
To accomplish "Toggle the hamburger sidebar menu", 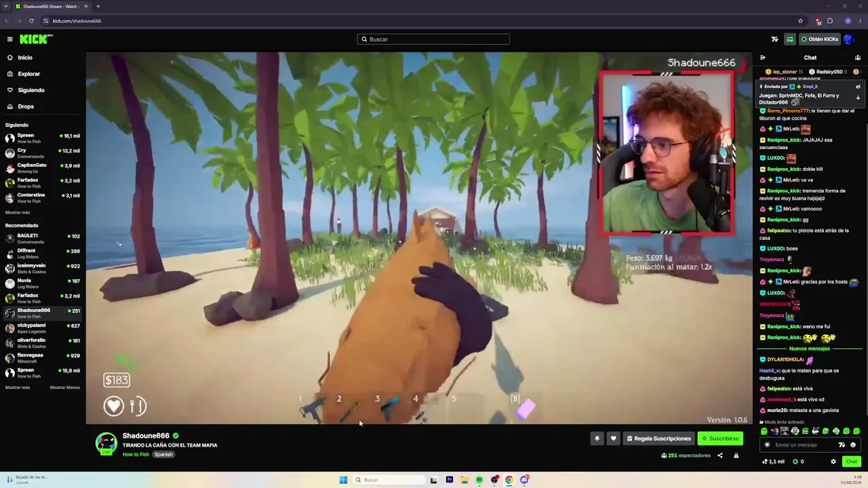I will (x=9, y=39).
